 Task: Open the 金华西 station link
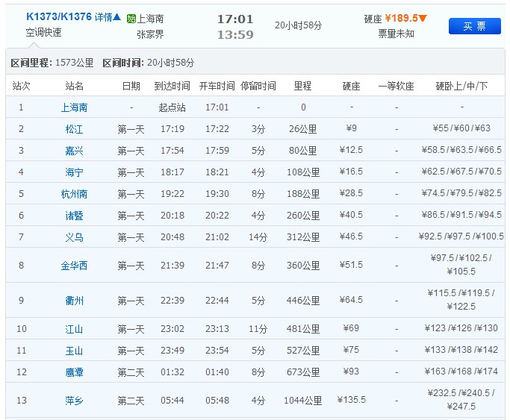[74, 266]
